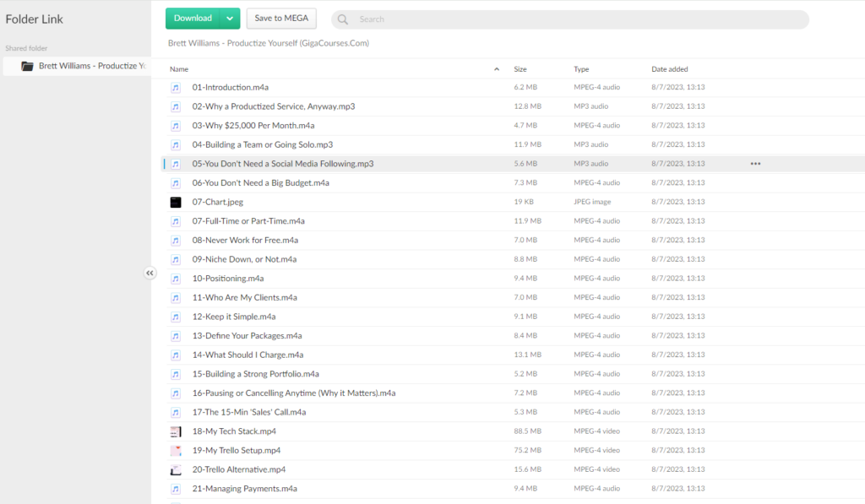
Task: Sort files by the Type column header
Action: [581, 69]
